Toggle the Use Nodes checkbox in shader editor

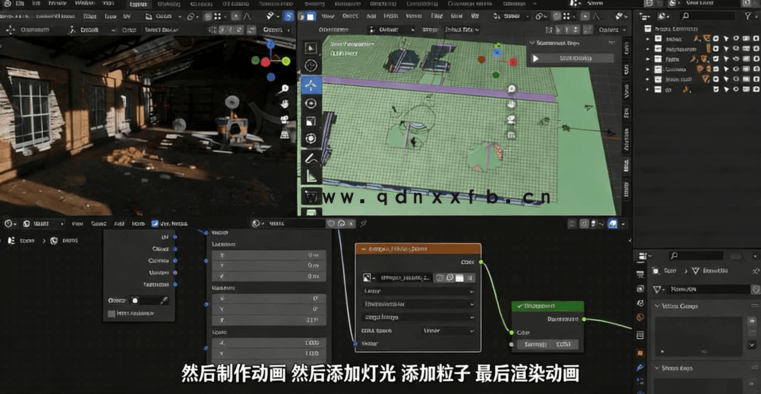click(155, 224)
